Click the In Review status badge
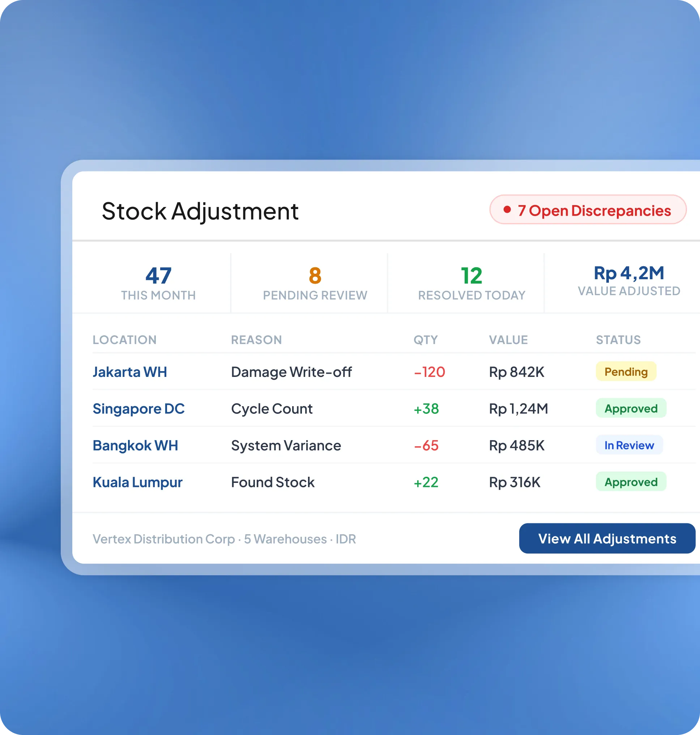700x735 pixels. pyautogui.click(x=629, y=445)
